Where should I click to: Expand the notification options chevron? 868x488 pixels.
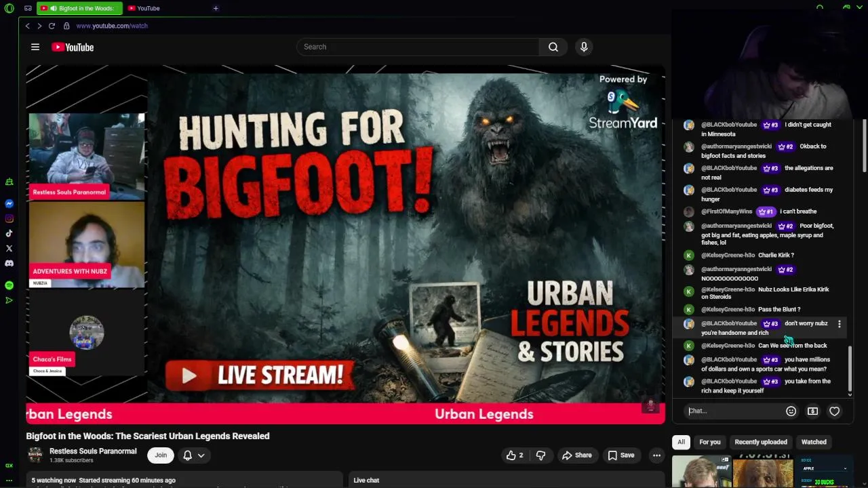coord(201,455)
